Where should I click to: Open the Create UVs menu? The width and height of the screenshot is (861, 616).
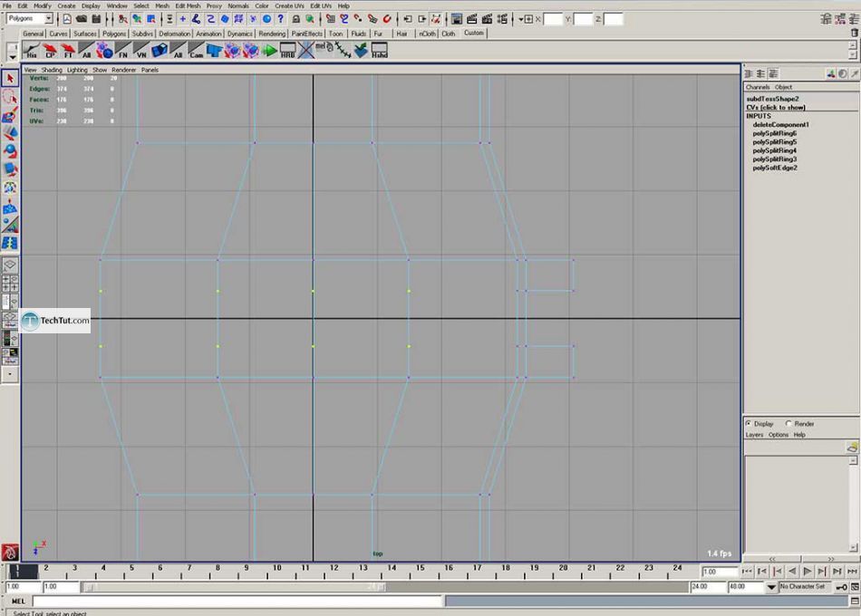289,5
